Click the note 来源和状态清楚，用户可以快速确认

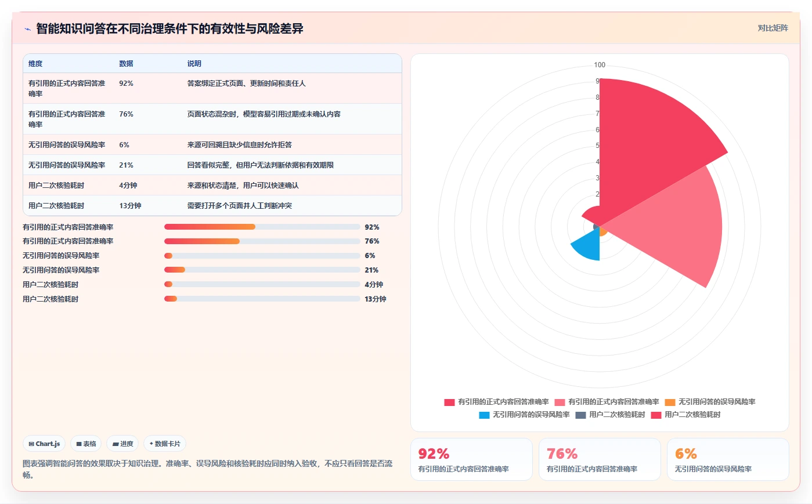coord(243,186)
